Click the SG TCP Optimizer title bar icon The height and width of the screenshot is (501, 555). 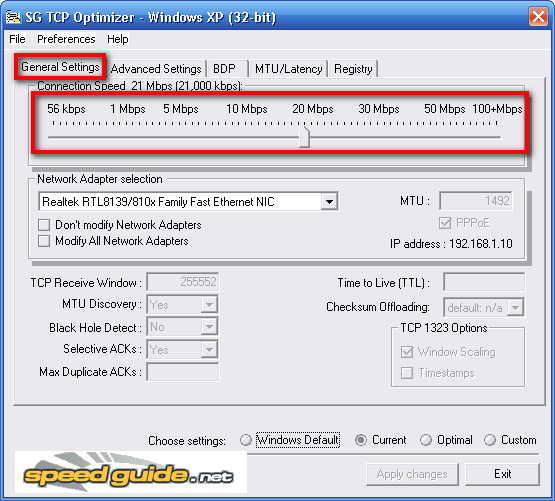(x=13, y=17)
